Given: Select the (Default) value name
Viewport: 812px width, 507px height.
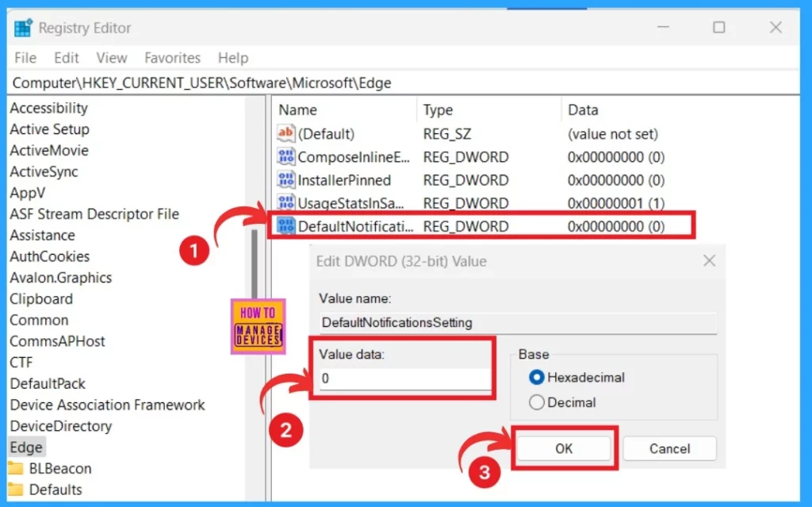Looking at the screenshot, I should click(x=326, y=134).
